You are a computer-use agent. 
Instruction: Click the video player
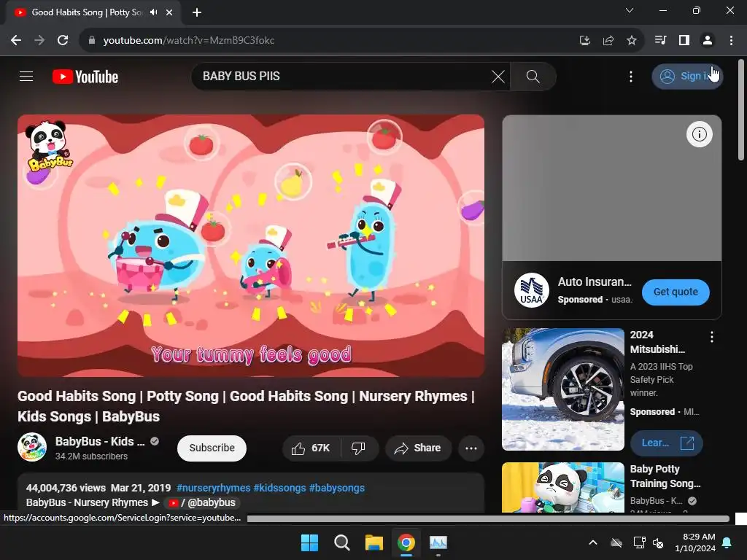click(x=251, y=246)
